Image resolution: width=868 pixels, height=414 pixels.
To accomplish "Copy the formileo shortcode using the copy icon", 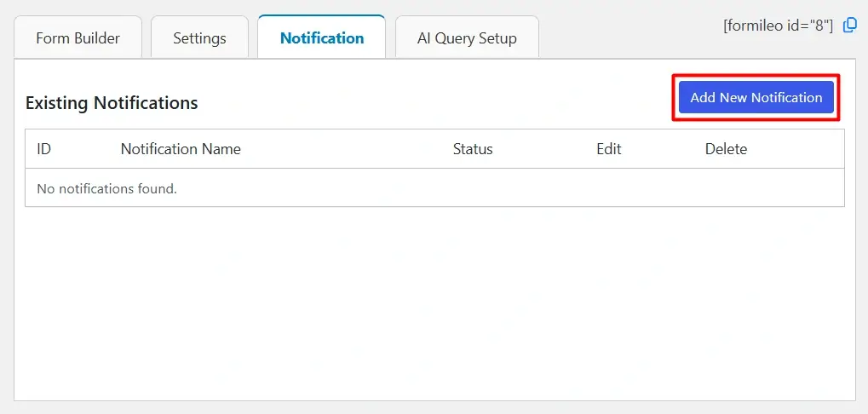I will click(x=849, y=26).
